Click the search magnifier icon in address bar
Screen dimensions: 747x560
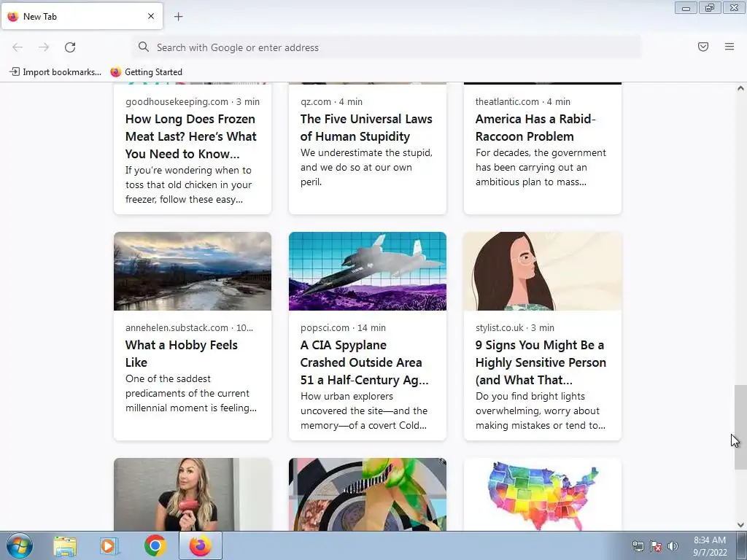[x=144, y=47]
